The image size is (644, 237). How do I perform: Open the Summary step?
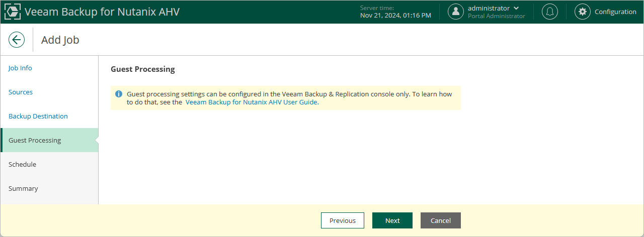tap(23, 188)
